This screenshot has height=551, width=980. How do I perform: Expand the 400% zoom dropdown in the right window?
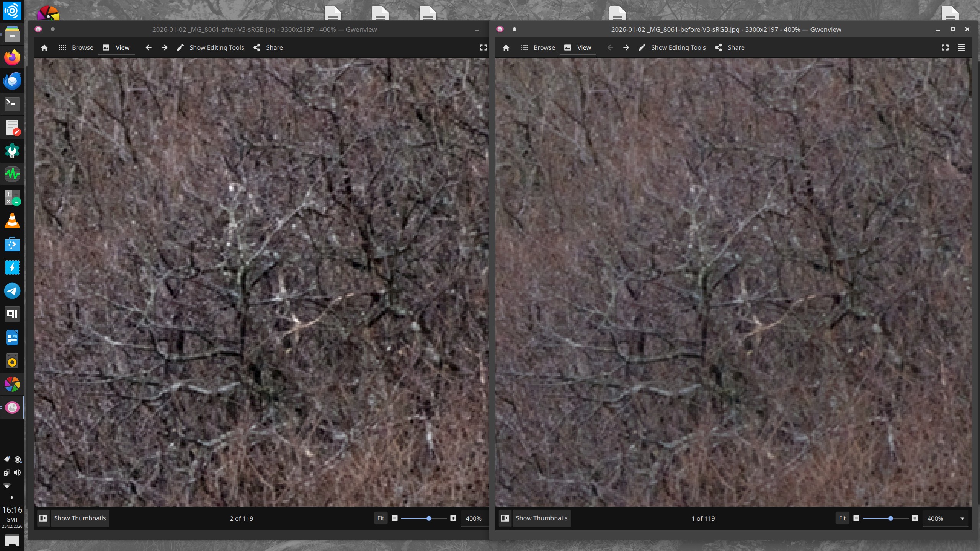[x=962, y=518]
